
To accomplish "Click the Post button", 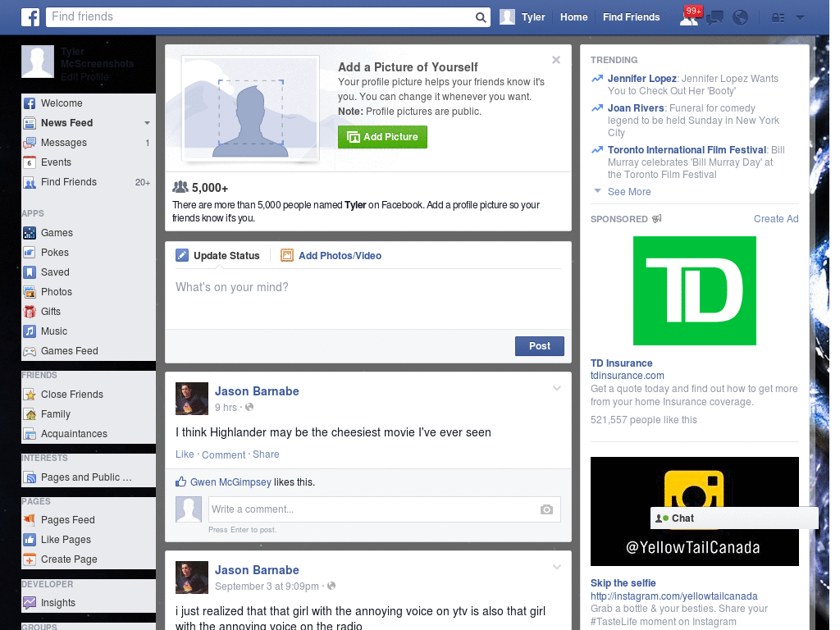I will click(540, 346).
